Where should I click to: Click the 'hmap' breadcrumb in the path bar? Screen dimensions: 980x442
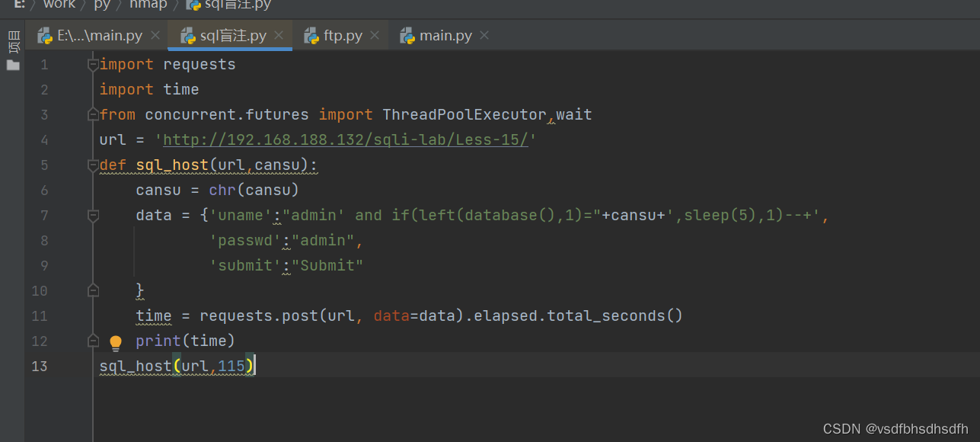pos(150,5)
